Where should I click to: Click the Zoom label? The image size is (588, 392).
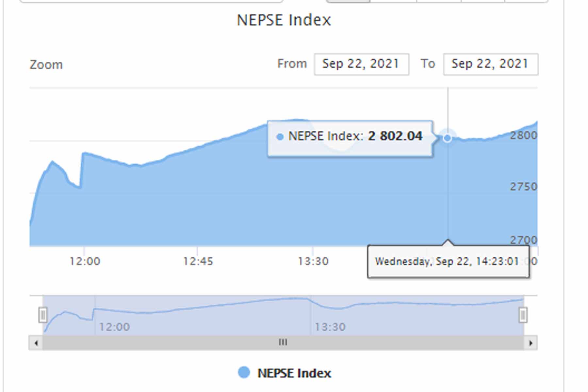[46, 65]
